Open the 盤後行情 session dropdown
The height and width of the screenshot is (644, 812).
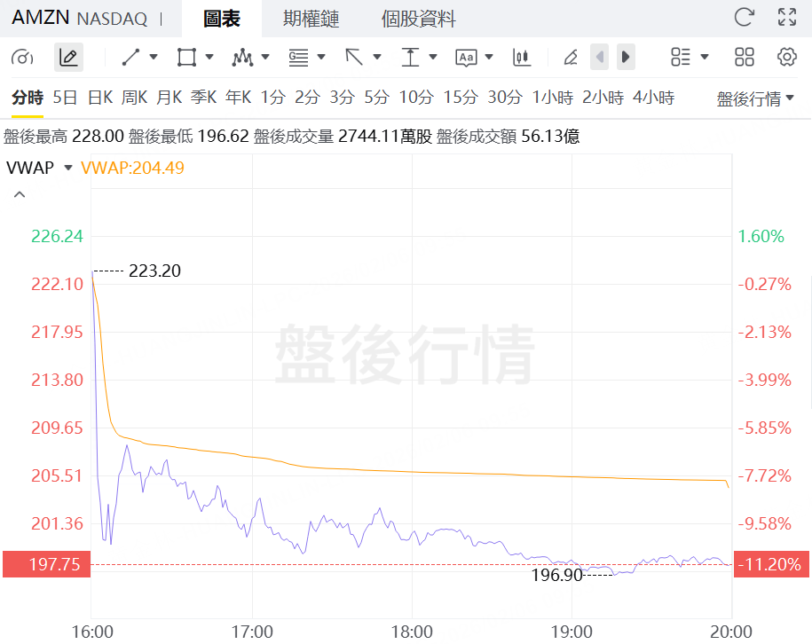(755, 98)
